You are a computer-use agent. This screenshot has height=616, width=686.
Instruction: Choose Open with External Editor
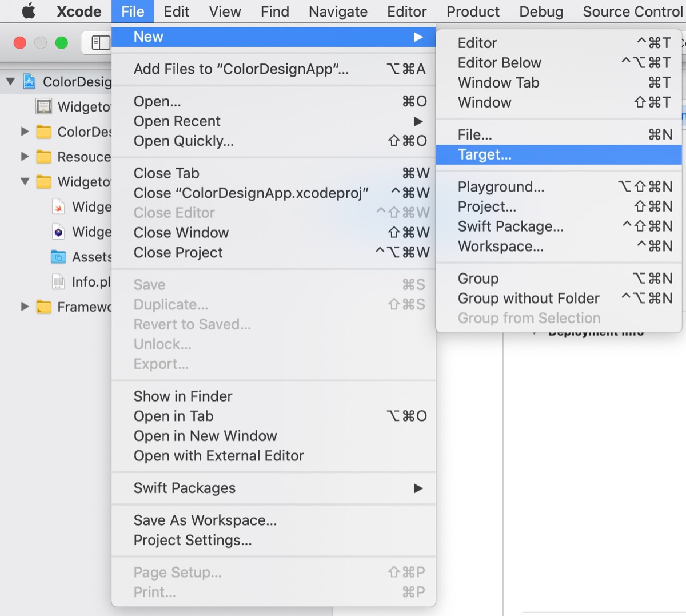pos(274,456)
